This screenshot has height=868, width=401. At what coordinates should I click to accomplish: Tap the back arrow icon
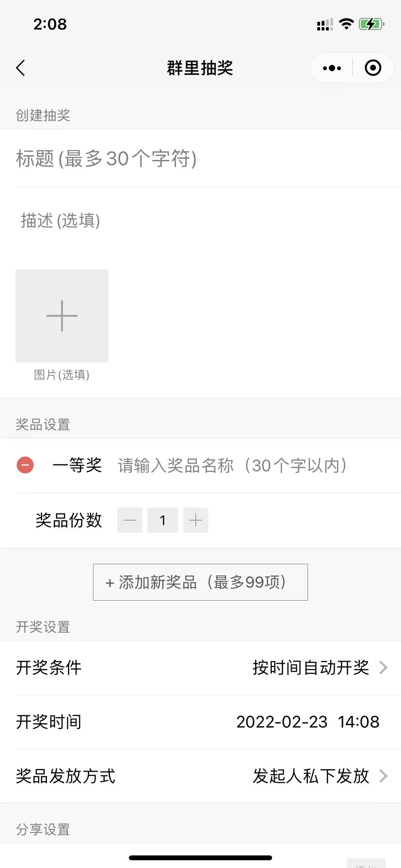20,68
